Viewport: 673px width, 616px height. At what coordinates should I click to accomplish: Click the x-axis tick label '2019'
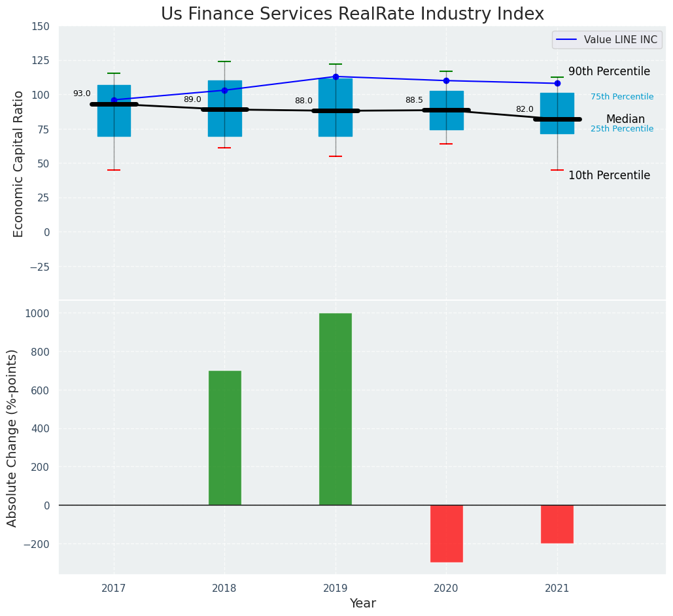tap(336, 588)
